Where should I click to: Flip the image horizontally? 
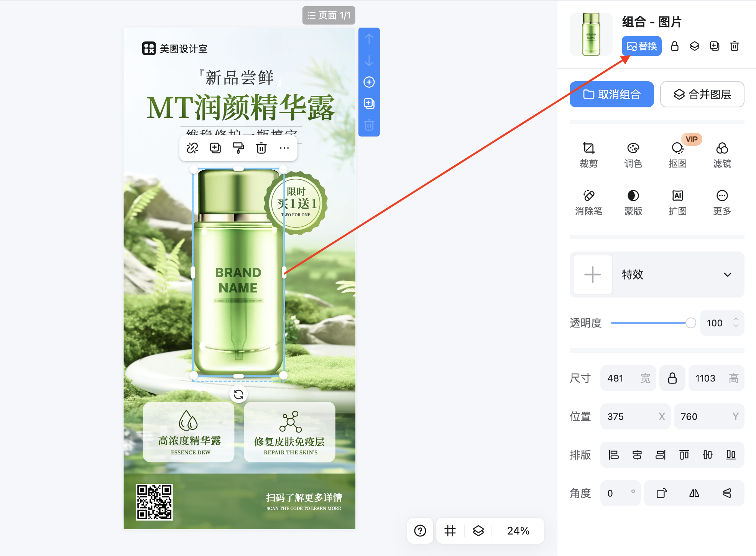click(694, 493)
